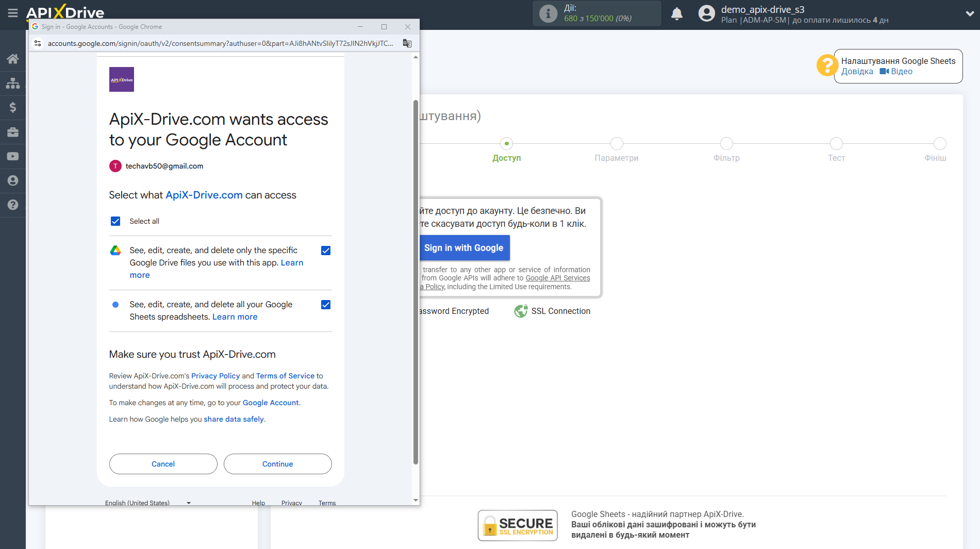The width and height of the screenshot is (980, 549).
Task: Minimize the Google sign-in popup window
Action: [360, 27]
